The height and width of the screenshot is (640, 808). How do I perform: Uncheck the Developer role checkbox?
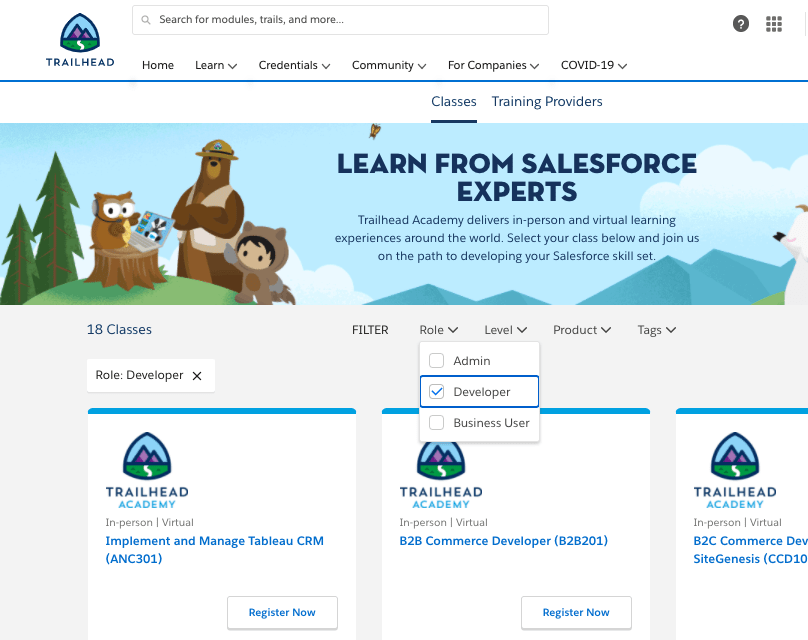pos(436,392)
